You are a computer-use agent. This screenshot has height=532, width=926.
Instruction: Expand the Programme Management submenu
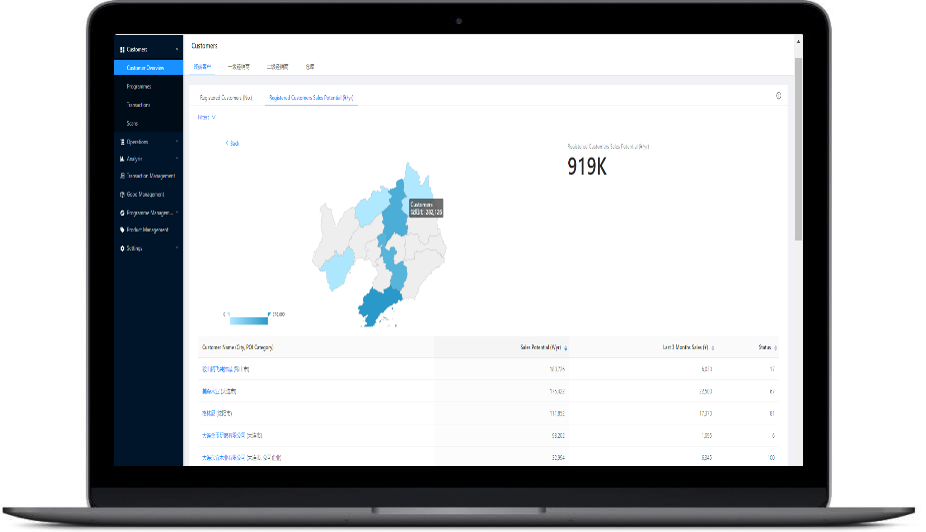point(177,212)
